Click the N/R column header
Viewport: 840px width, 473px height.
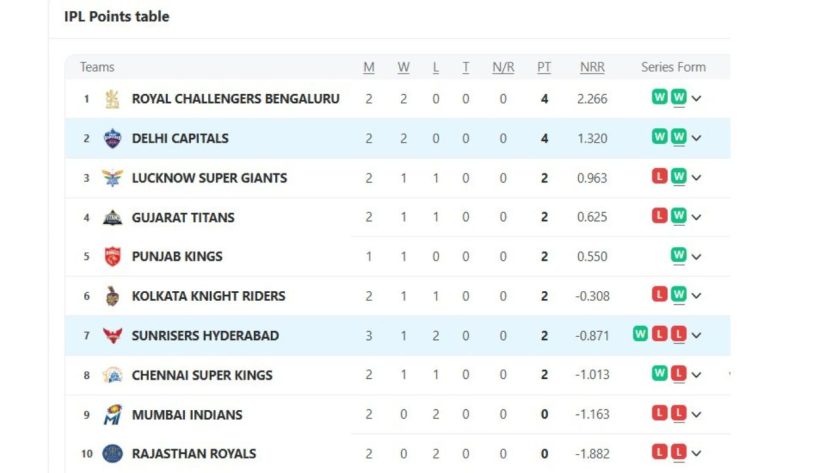[503, 67]
